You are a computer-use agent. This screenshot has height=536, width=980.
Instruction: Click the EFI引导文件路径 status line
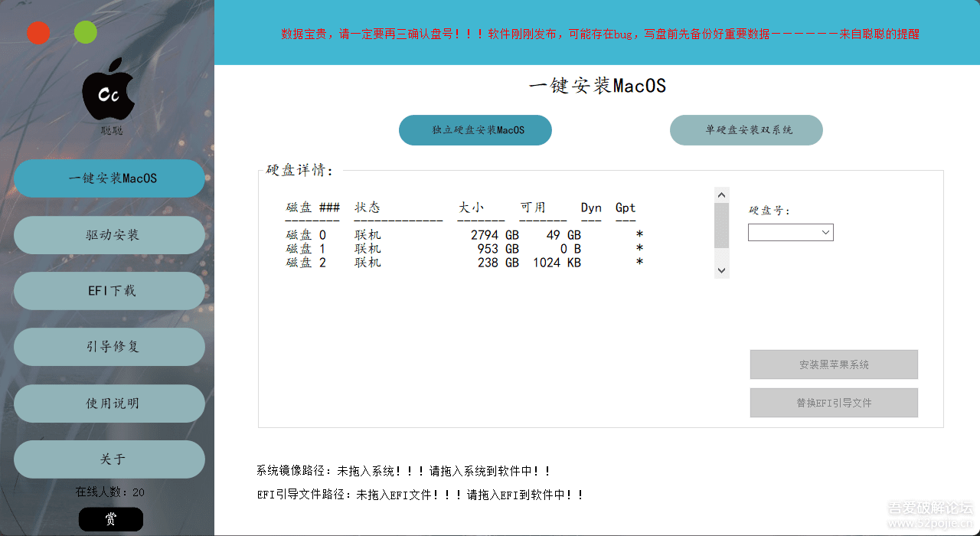click(x=420, y=495)
